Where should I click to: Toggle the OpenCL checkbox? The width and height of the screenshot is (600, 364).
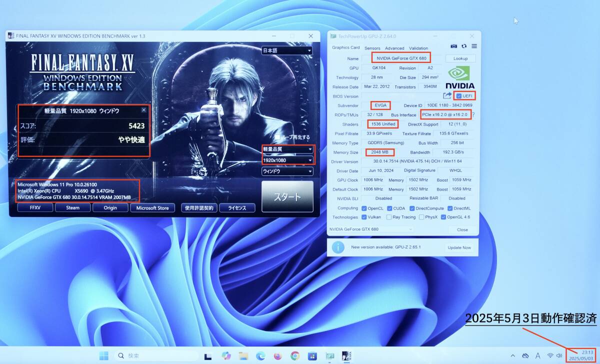point(364,208)
